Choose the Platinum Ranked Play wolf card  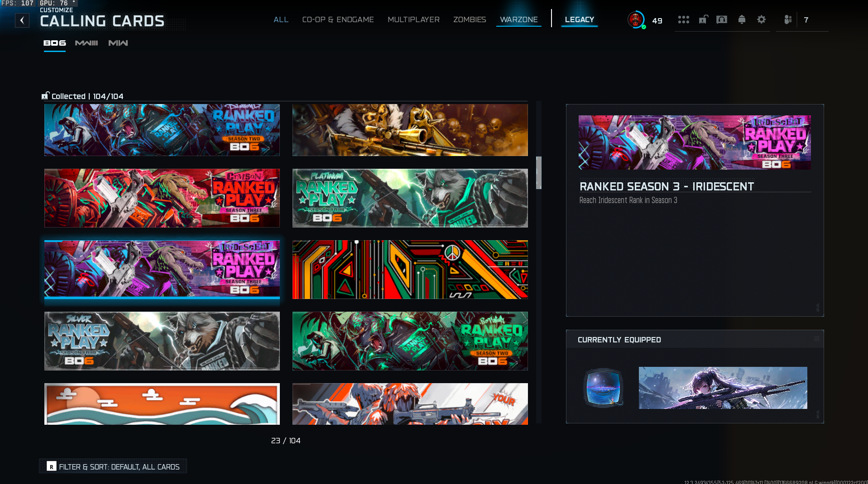coord(410,198)
